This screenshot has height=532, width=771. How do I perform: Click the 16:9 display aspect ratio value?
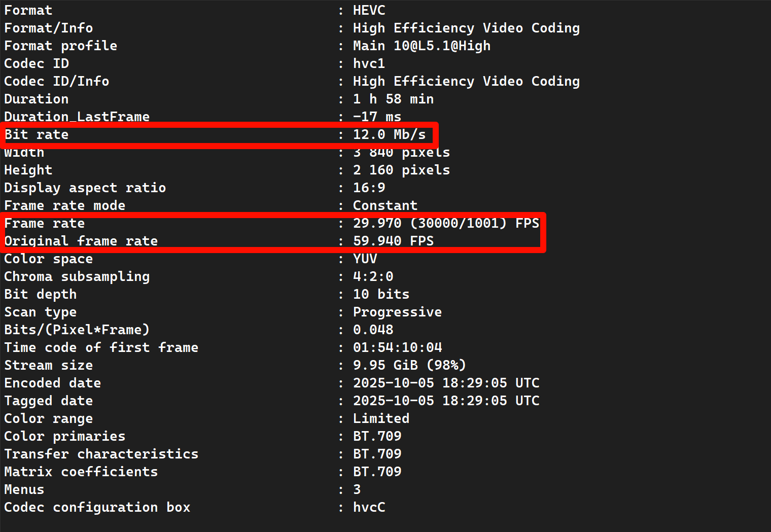(x=369, y=188)
